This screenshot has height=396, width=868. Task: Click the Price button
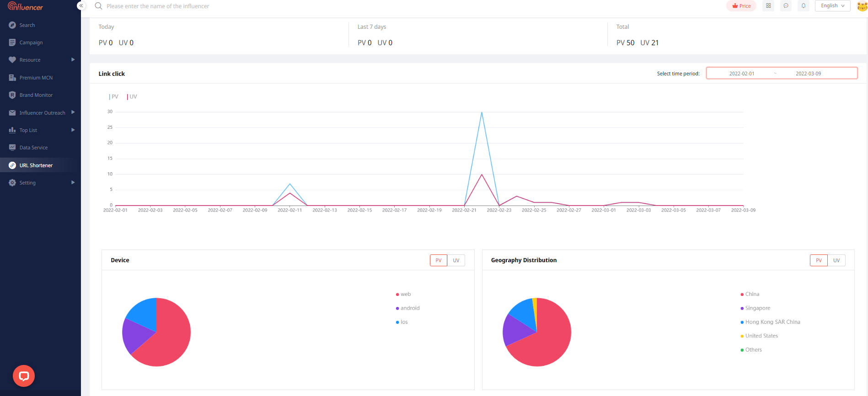(x=741, y=6)
